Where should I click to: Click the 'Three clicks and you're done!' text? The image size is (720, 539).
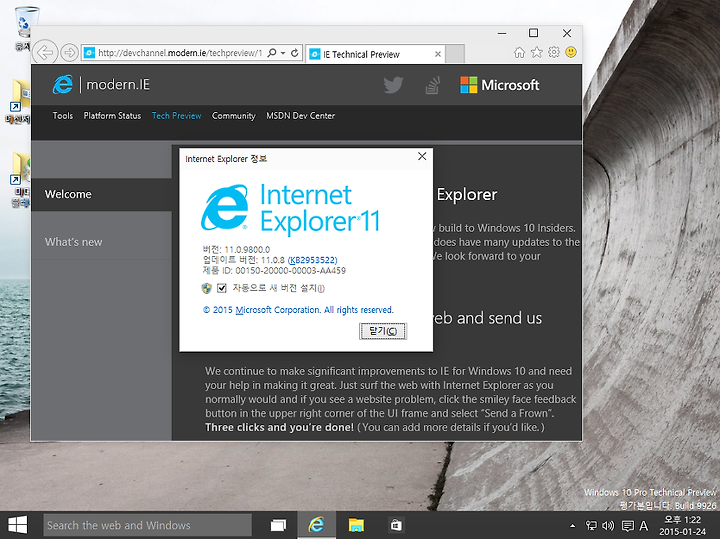coord(279,427)
